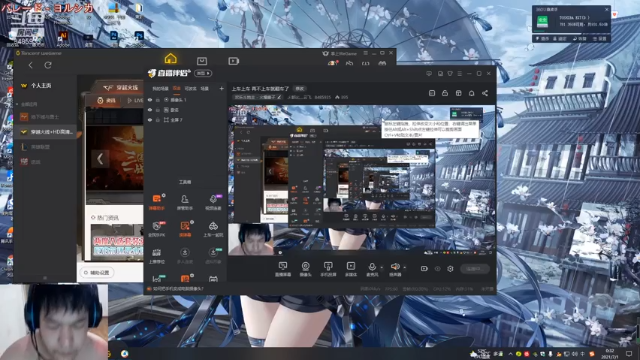Viewport: 640px width, 360px height.
Task: Open browser icon on Windows taskbar
Action: click(124, 353)
